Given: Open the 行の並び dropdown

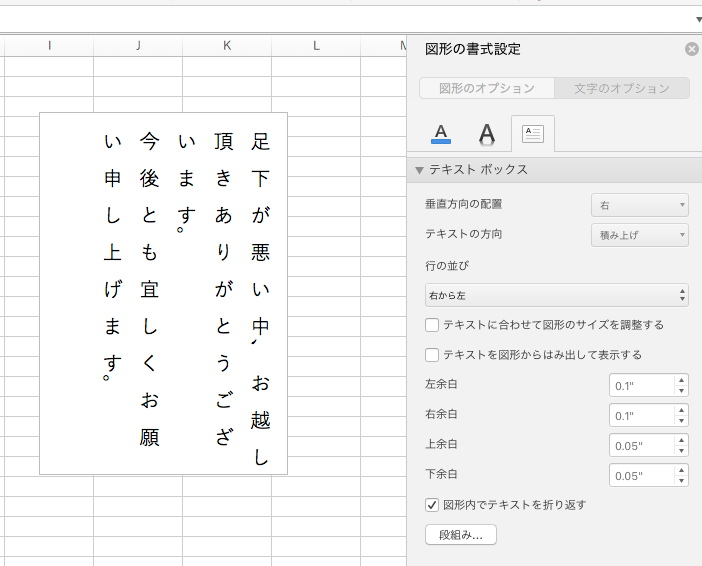Looking at the screenshot, I should click(x=557, y=295).
